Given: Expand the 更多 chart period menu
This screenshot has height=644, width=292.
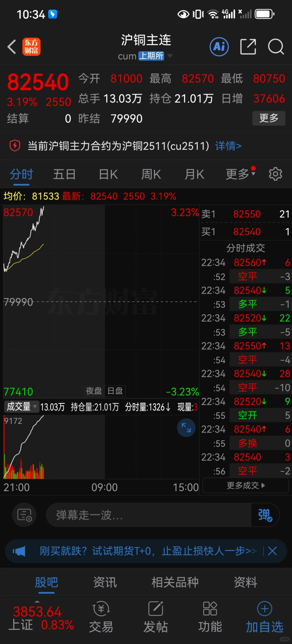Looking at the screenshot, I should tap(241, 174).
